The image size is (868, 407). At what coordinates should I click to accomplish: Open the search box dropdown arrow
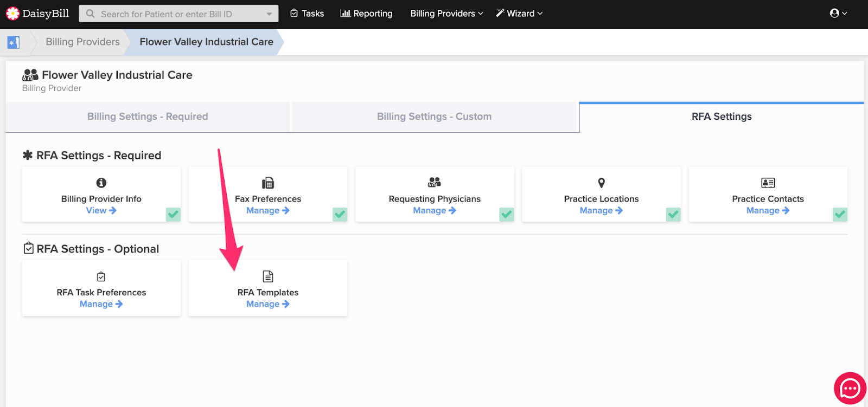(269, 14)
